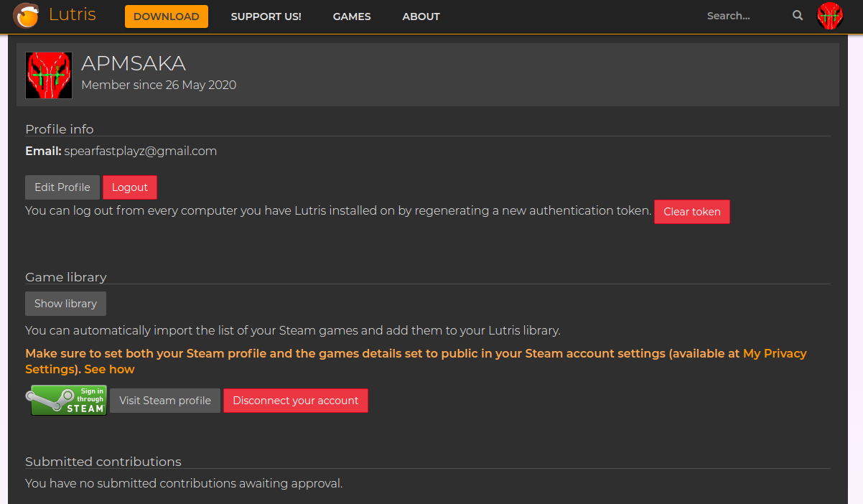Viewport: 863px width, 504px height.
Task: Go to the Games section
Action: 352,17
